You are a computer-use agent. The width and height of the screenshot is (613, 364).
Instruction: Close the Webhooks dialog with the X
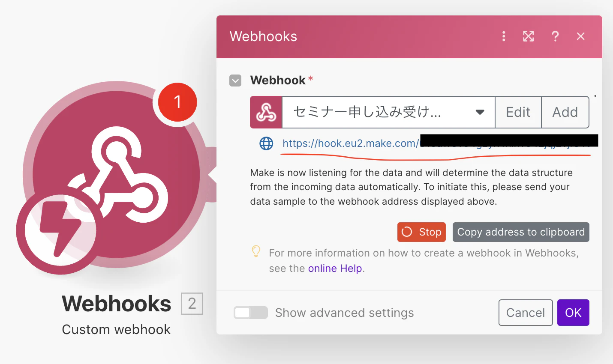[581, 36]
